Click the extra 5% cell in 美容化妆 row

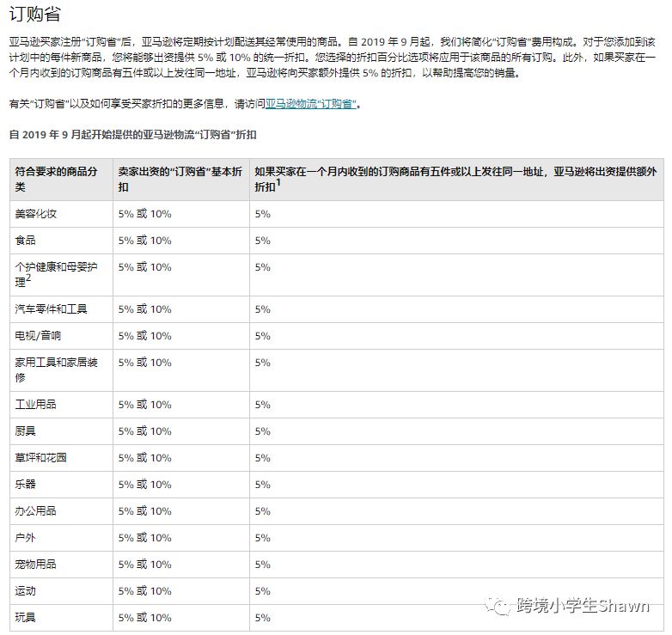coord(456,214)
